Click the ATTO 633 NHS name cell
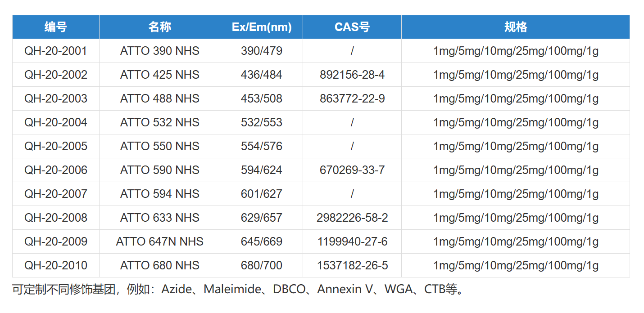644x313 pixels. click(159, 218)
